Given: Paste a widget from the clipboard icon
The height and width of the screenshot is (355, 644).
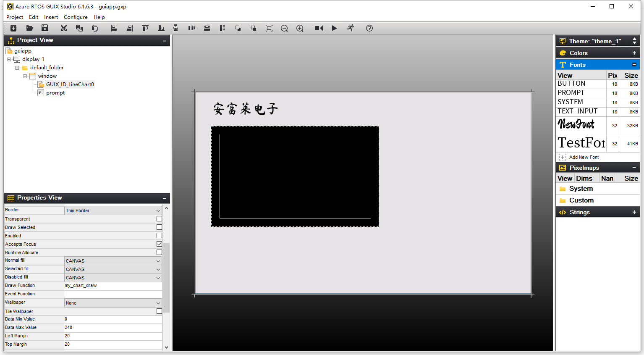Looking at the screenshot, I should (95, 28).
